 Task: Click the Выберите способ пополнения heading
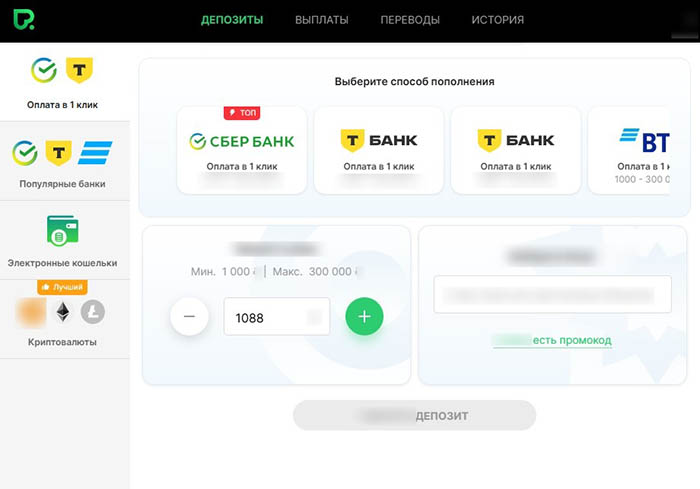click(x=415, y=81)
